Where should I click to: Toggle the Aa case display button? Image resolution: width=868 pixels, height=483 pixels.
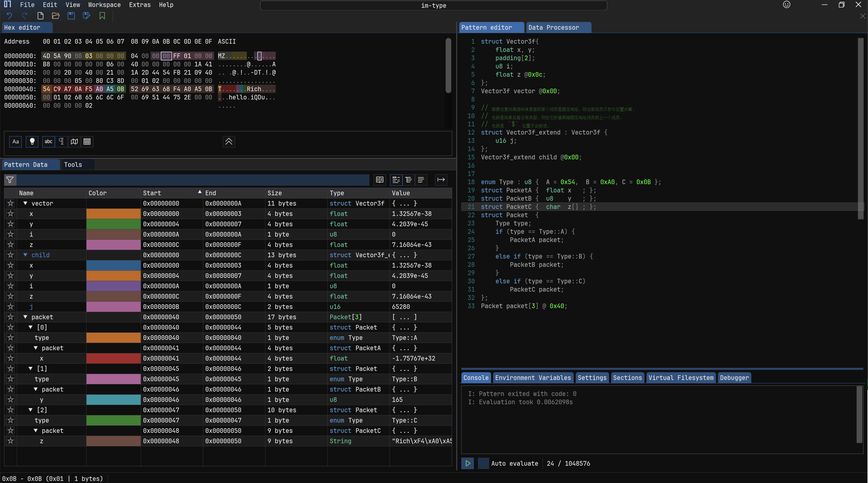pyautogui.click(x=15, y=142)
